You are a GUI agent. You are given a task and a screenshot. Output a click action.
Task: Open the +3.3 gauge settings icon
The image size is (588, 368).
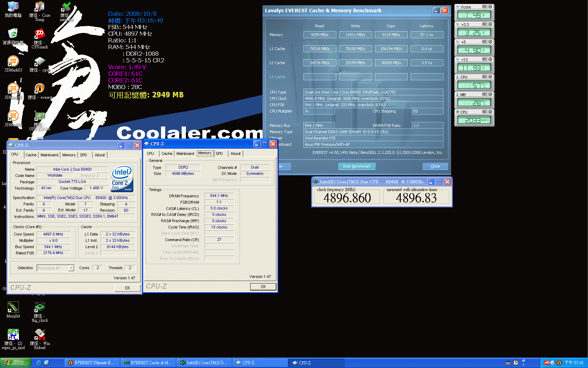tap(485, 24)
